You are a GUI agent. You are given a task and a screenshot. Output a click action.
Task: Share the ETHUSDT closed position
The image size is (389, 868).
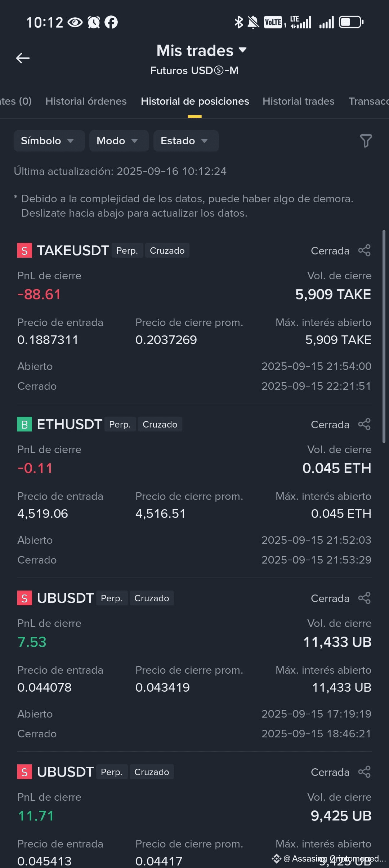(365, 424)
